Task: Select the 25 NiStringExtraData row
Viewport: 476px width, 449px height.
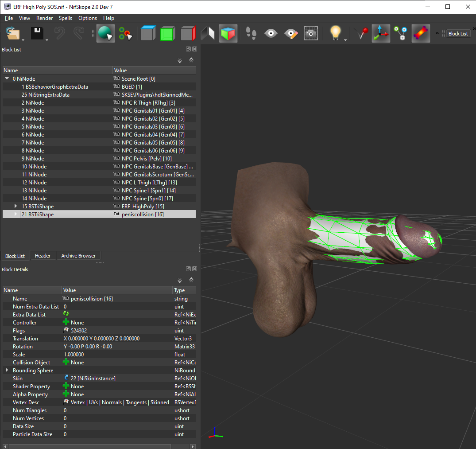Action: (99, 94)
